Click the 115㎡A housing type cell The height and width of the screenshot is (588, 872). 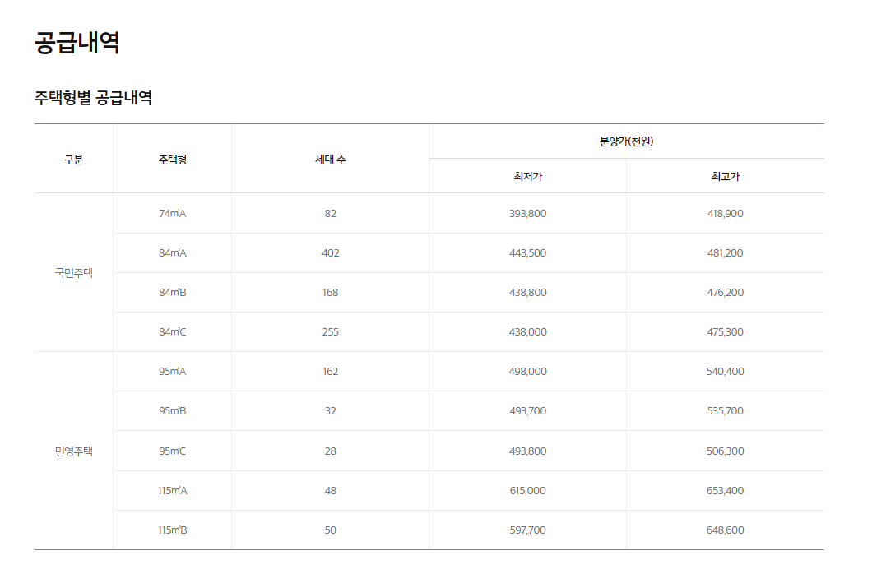click(172, 490)
